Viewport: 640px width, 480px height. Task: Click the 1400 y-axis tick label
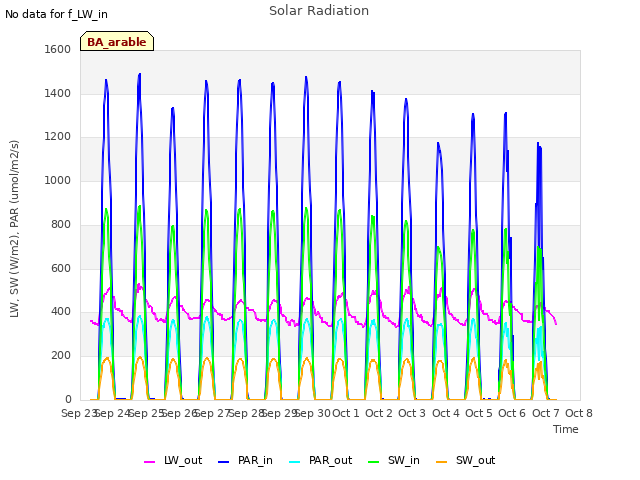tap(58, 93)
